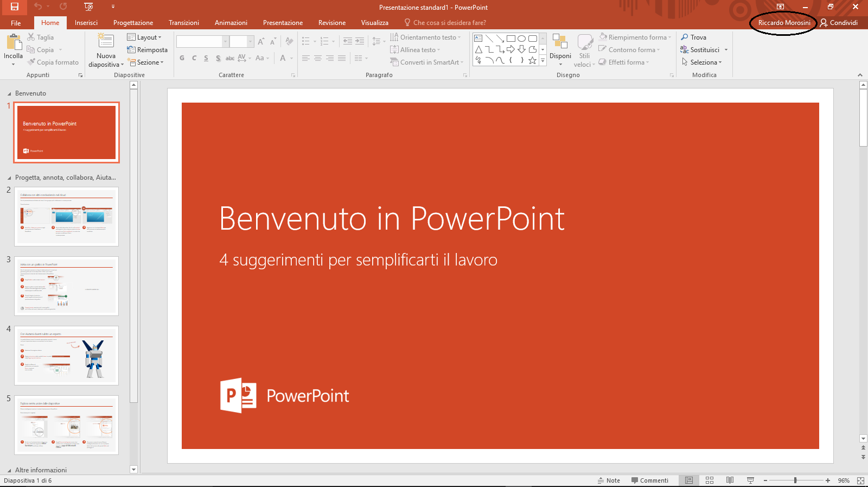
Task: Click the Disponi arrange icon
Action: 560,42
